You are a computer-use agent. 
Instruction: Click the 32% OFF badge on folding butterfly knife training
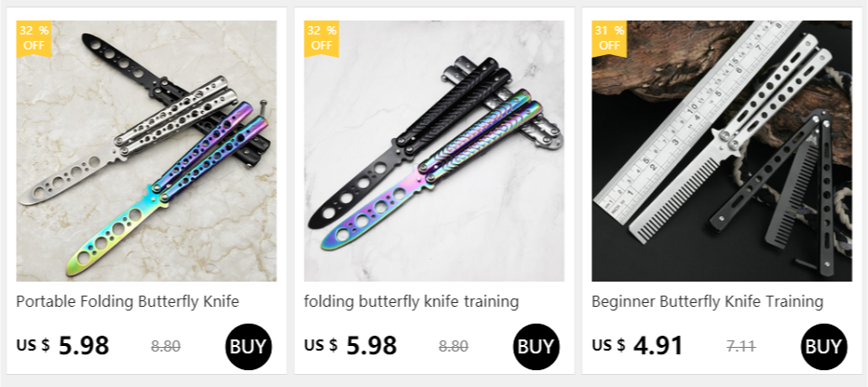(321, 38)
